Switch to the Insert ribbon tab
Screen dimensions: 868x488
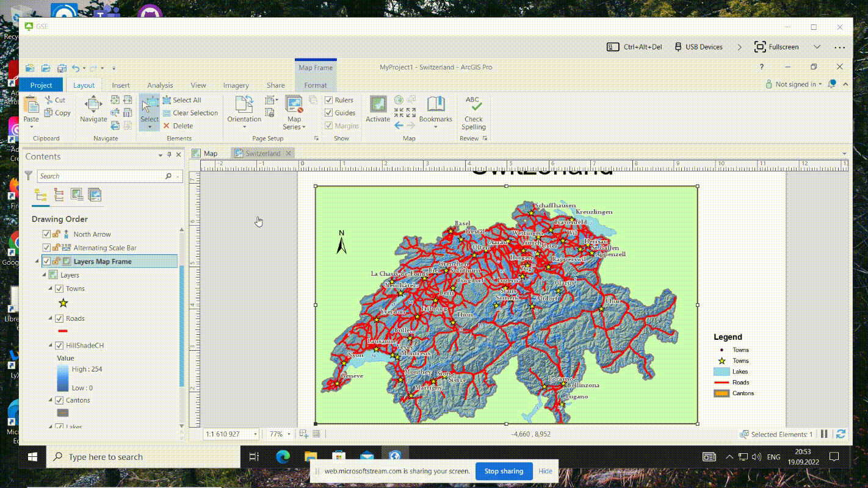pyautogui.click(x=121, y=85)
